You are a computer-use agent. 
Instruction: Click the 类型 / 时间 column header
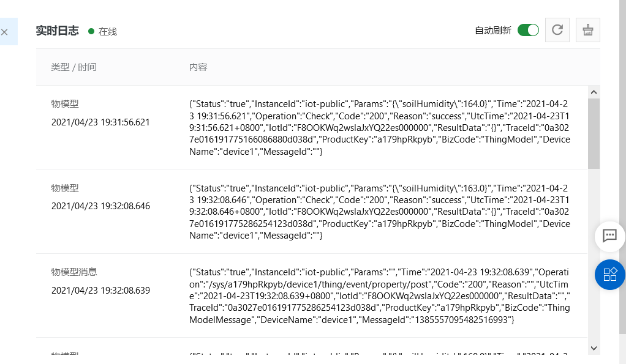[74, 67]
